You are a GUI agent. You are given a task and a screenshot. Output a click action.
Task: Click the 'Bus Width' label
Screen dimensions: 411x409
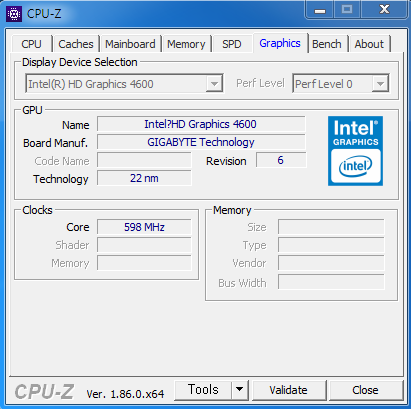pyautogui.click(x=242, y=283)
